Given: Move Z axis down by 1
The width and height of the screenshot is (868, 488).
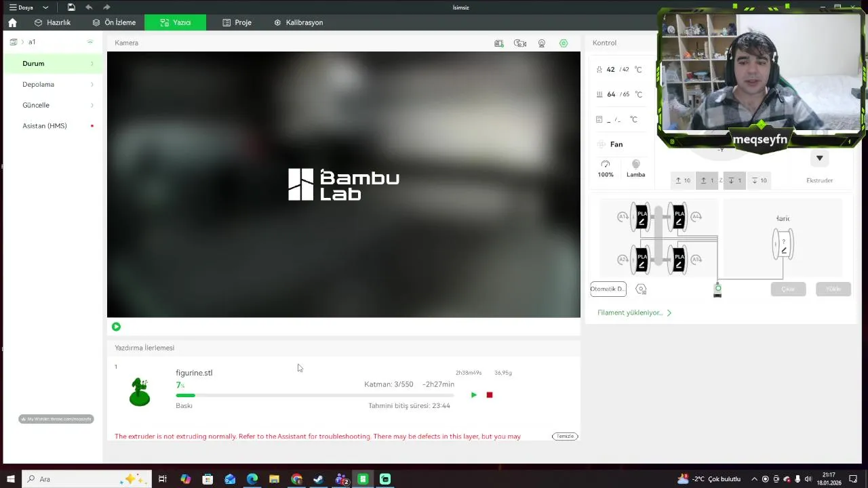Looking at the screenshot, I should [x=734, y=180].
